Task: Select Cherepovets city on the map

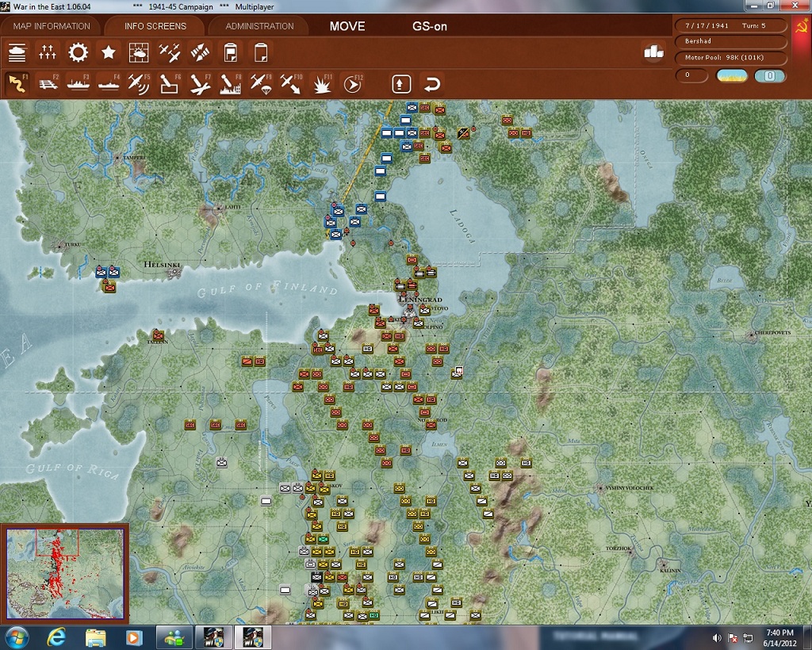Action: point(752,336)
